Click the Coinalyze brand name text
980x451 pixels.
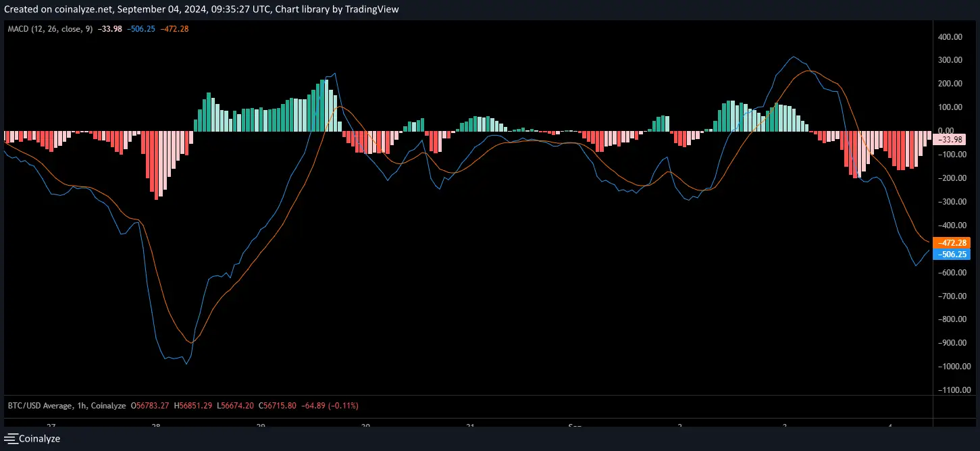[39, 439]
